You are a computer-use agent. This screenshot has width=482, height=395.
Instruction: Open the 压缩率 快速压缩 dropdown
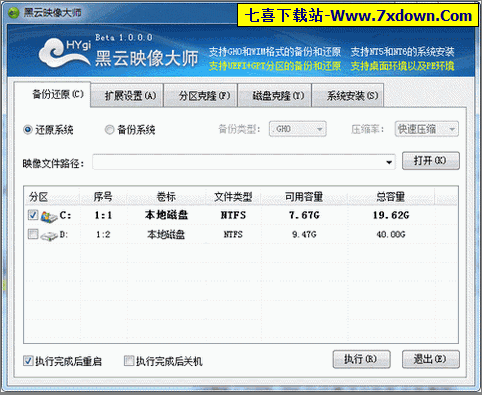click(427, 129)
